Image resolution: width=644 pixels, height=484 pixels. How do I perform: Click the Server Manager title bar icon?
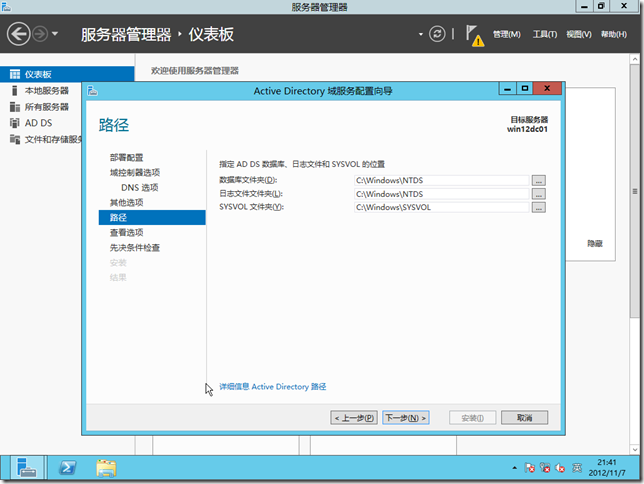6,6
